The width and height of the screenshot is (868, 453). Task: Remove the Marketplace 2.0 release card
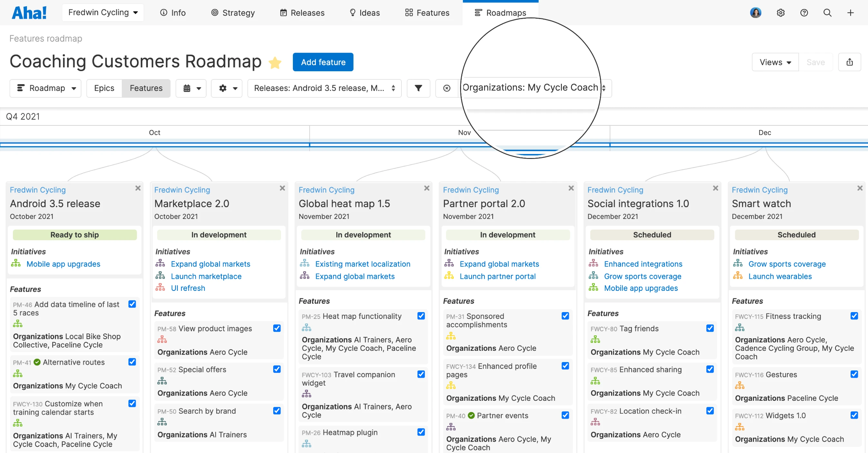282,188
